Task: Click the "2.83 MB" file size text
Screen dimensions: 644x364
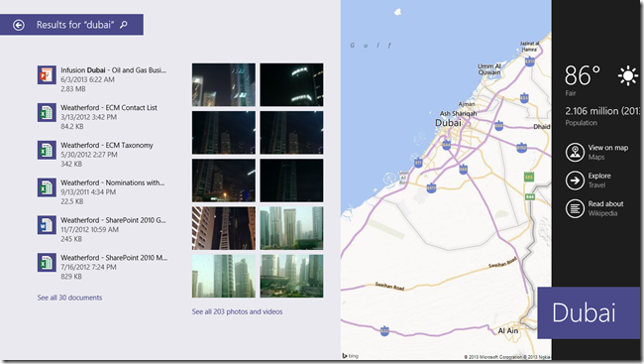Action: (73, 89)
